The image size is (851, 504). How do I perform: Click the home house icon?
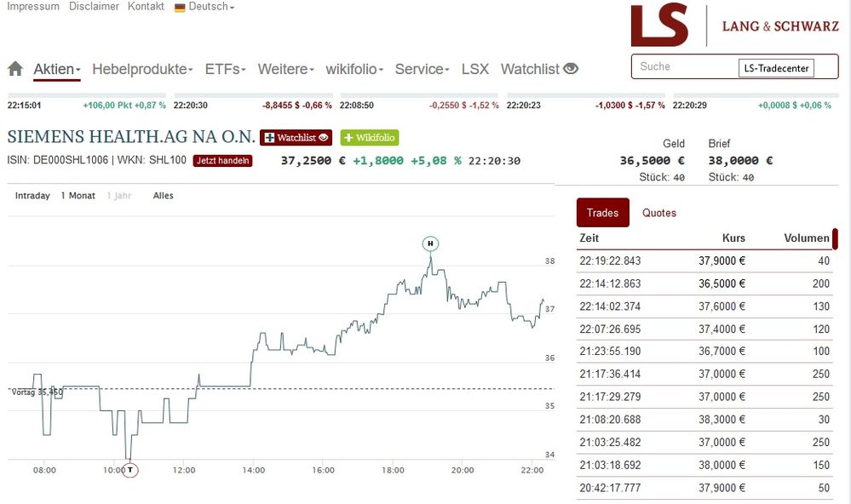(x=14, y=69)
